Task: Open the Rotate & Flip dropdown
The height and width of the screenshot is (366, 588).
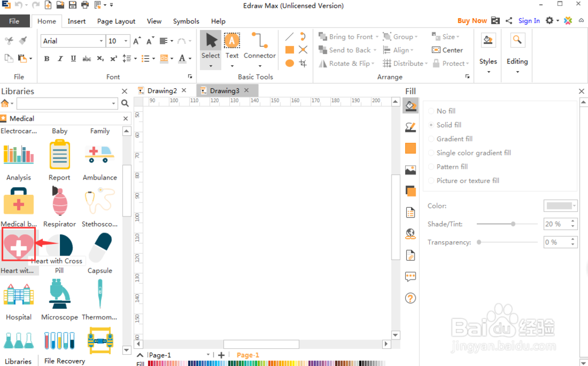Action: [x=346, y=64]
